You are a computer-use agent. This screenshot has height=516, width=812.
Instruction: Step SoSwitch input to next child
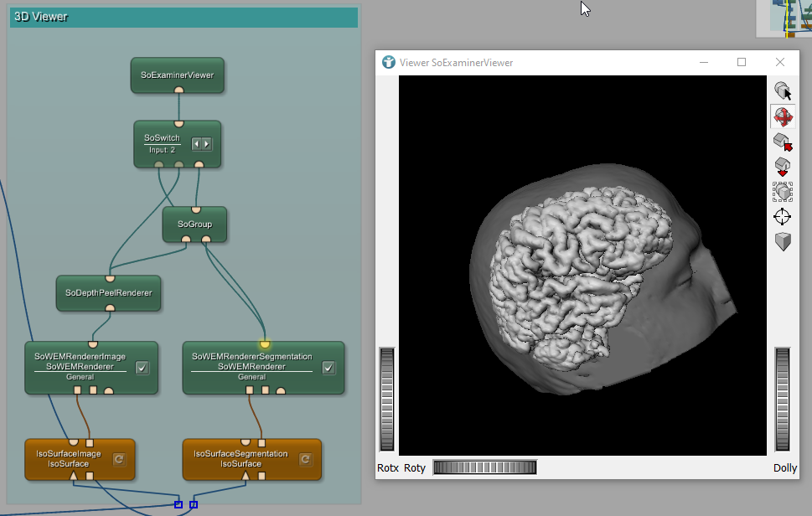click(x=206, y=143)
